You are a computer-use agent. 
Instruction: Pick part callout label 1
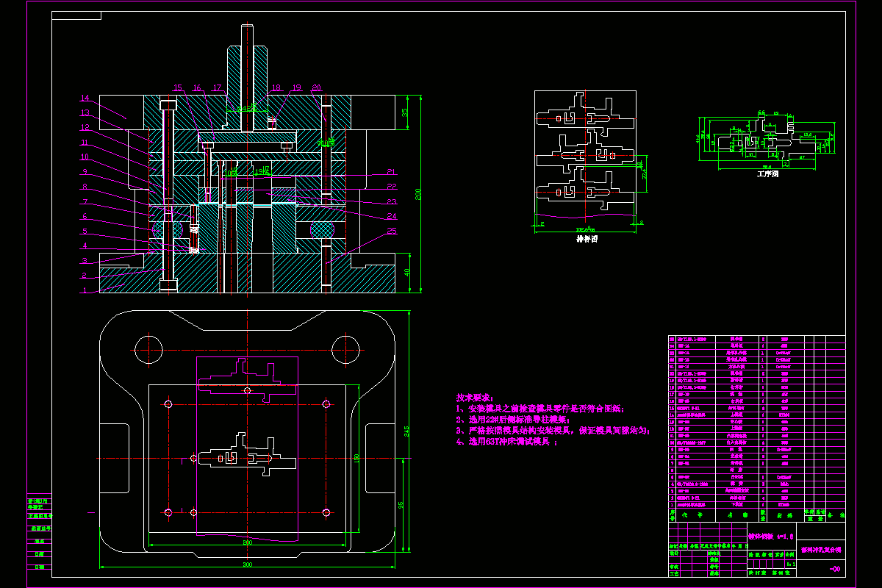(x=85, y=290)
